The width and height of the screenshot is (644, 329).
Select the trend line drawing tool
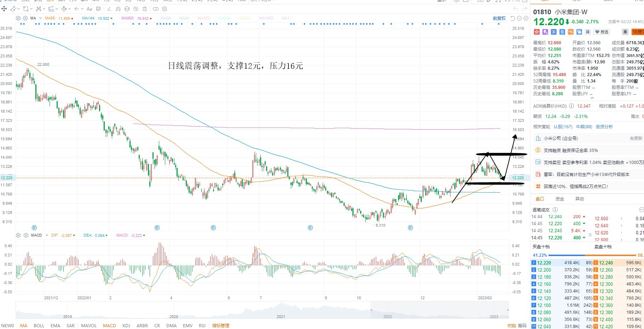tap(13, 9)
